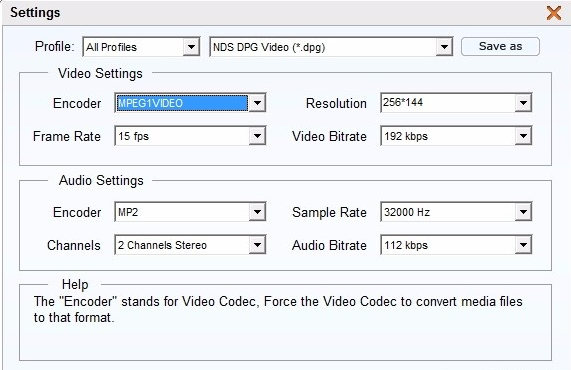Click the Encoder label in Video Settings

coord(77,103)
